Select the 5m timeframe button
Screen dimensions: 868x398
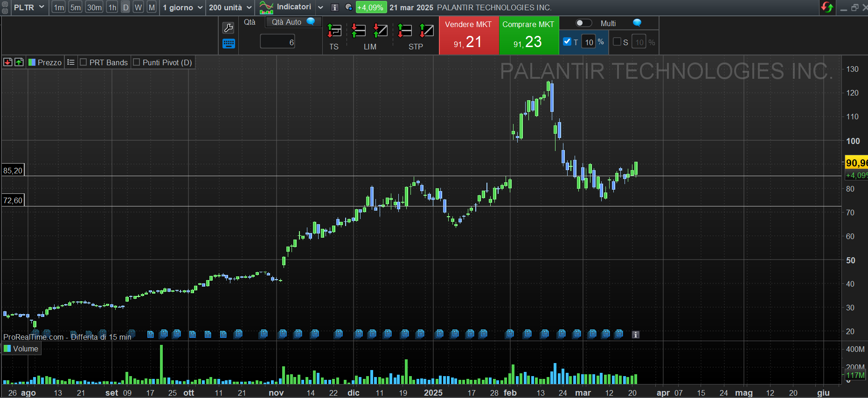click(x=75, y=7)
